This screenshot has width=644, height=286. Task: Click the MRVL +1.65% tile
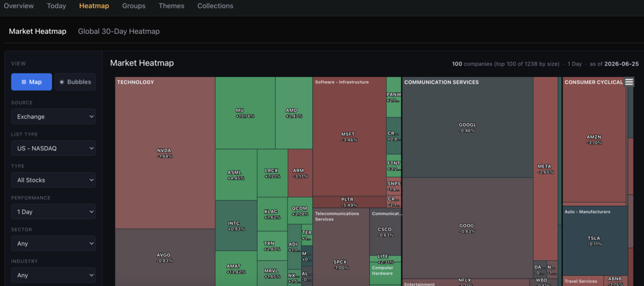pos(272,273)
